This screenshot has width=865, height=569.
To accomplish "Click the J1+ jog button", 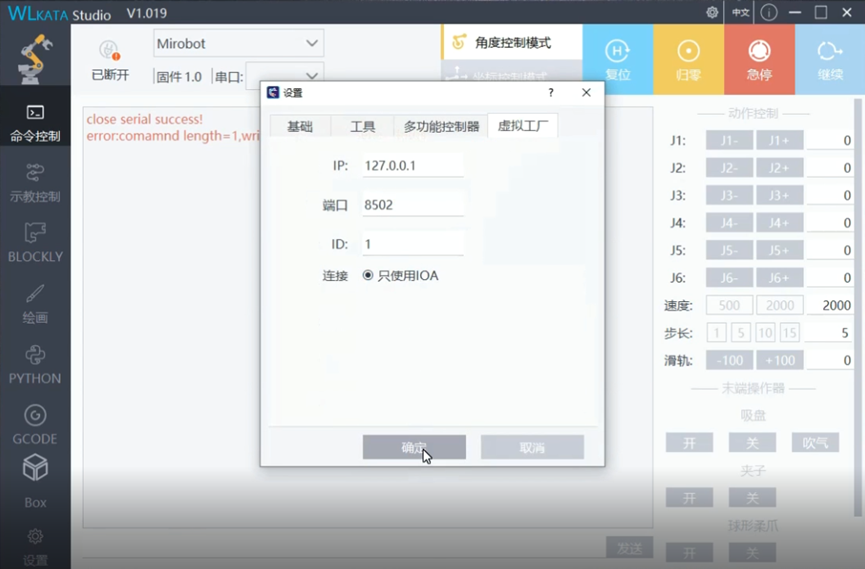I will click(779, 140).
